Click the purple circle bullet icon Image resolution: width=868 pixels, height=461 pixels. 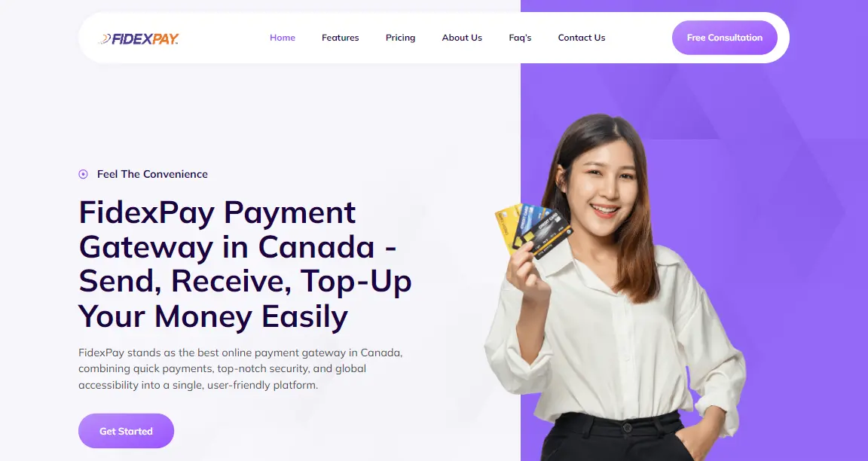[83, 174]
